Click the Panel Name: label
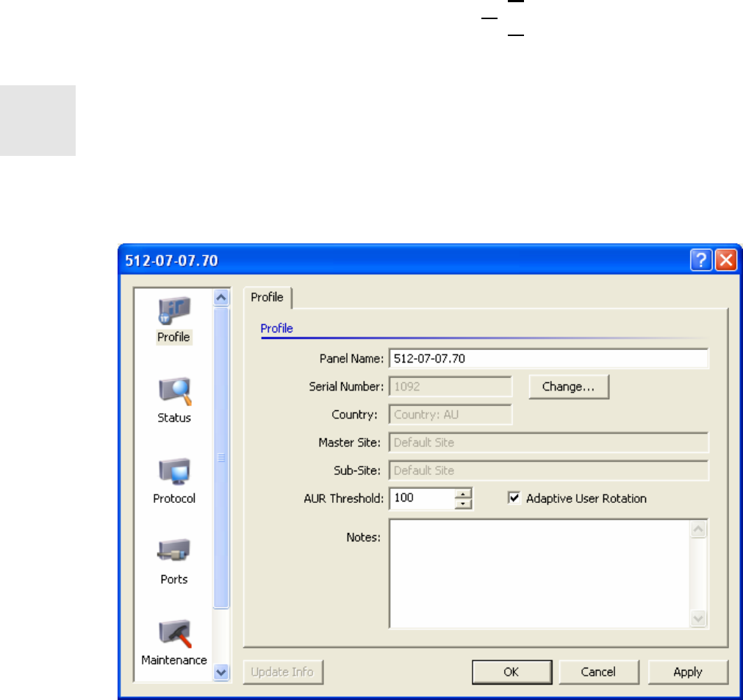Image resolution: width=743 pixels, height=700 pixels. click(351, 359)
